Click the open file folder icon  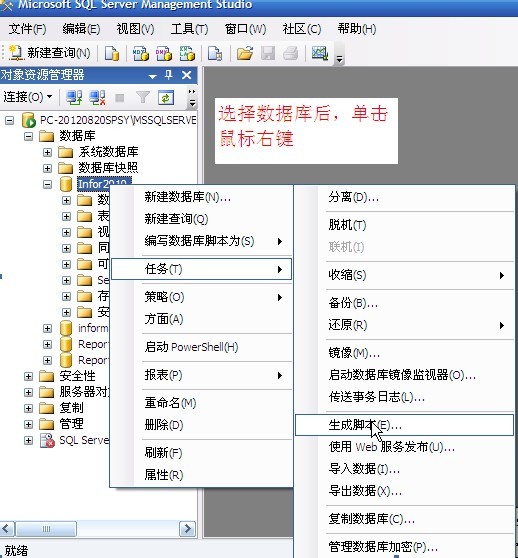point(245,53)
